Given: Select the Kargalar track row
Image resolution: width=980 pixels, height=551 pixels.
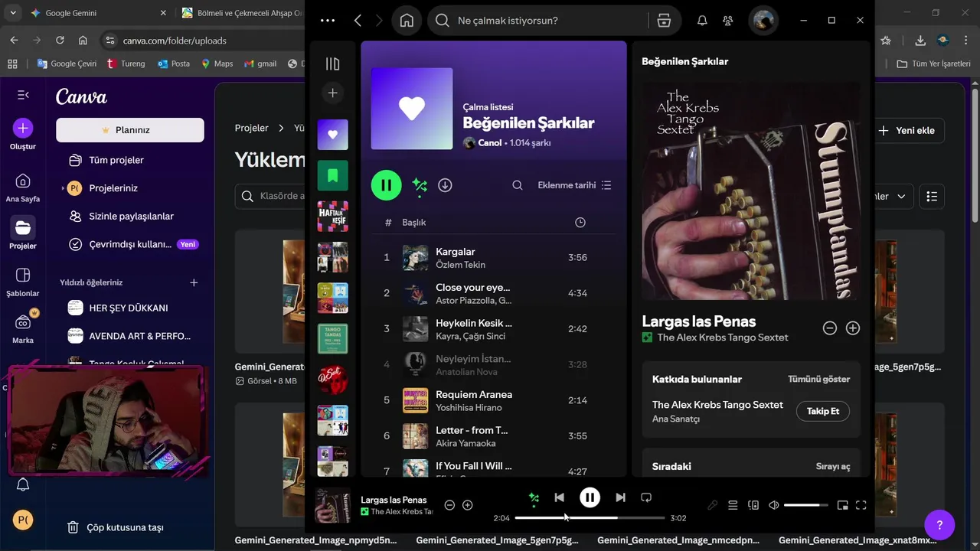Looking at the screenshot, I should (x=494, y=258).
